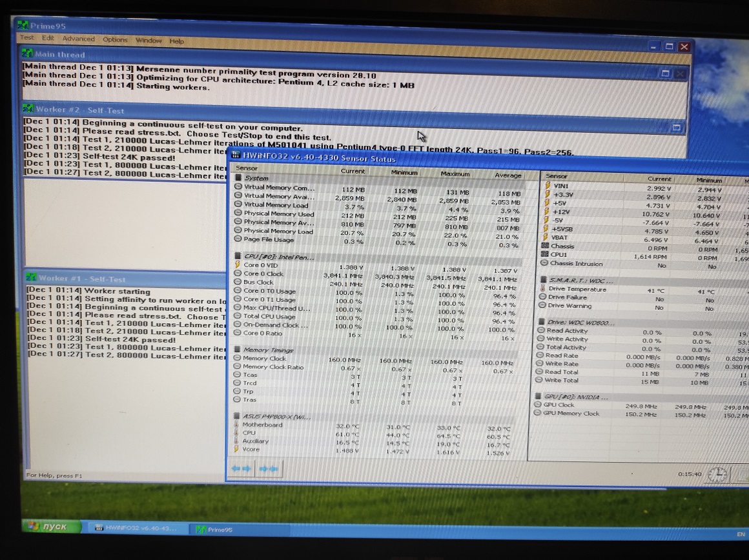The height and width of the screenshot is (560, 749).
Task: Click the S.M.A.R.T. WDC group icon
Action: coord(543,280)
